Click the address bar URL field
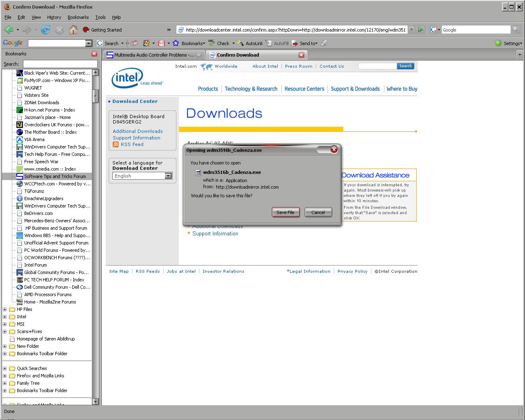 coord(295,30)
